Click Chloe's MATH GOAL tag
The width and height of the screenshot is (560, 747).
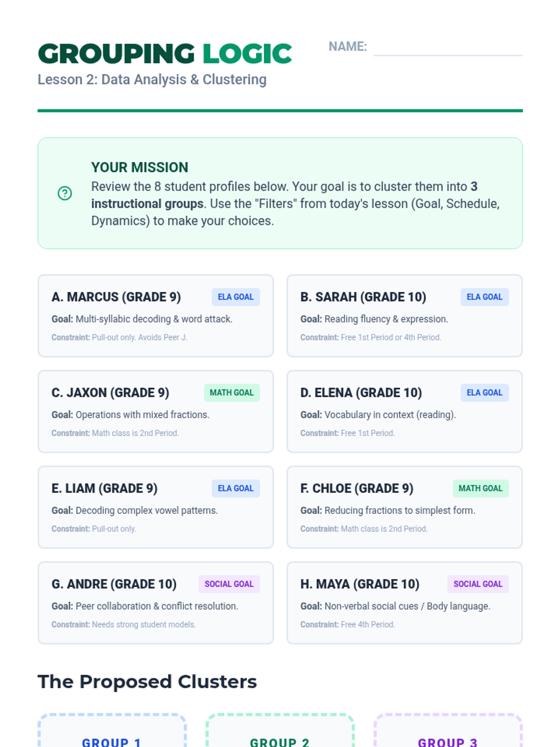[480, 488]
